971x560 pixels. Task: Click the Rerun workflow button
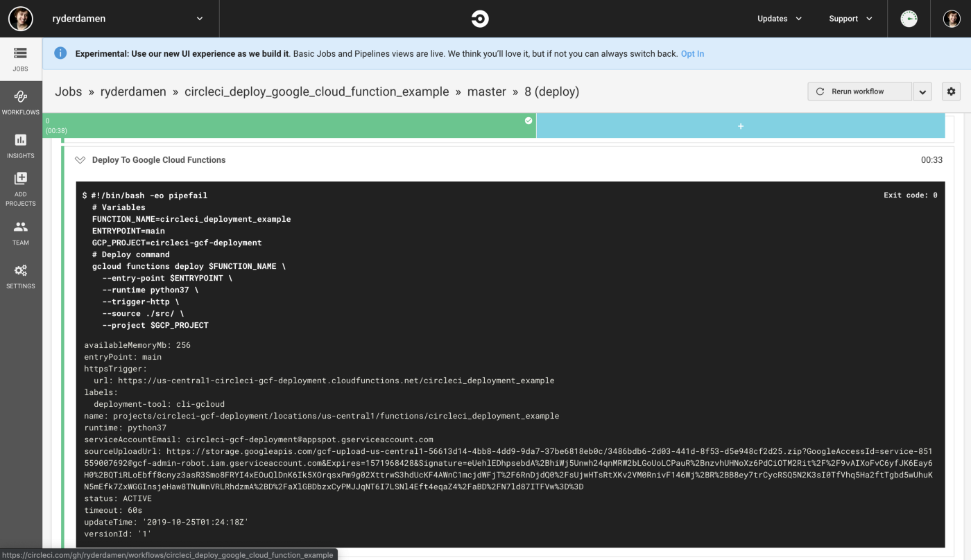860,91
